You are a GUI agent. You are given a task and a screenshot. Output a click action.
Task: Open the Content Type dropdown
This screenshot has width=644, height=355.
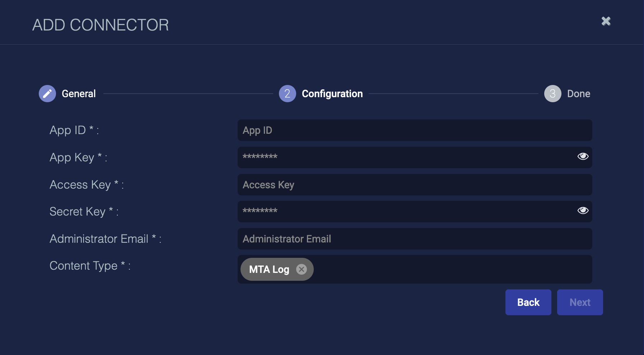[449, 269]
